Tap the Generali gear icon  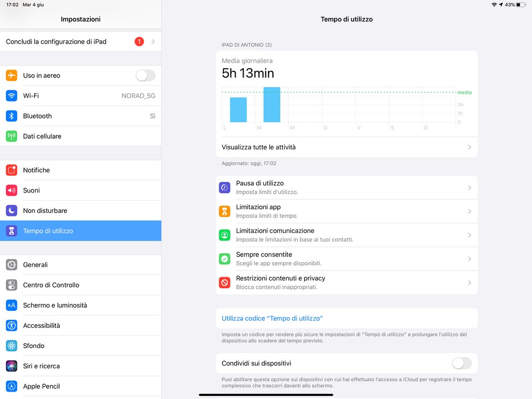tap(12, 264)
